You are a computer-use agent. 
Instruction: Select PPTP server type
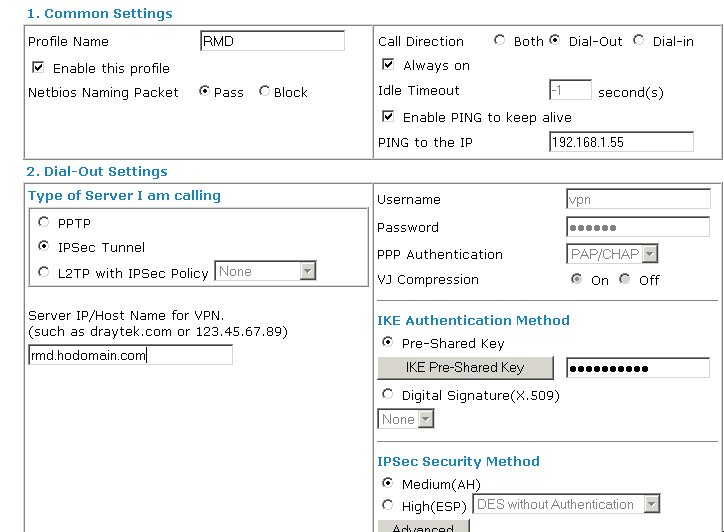[43, 222]
